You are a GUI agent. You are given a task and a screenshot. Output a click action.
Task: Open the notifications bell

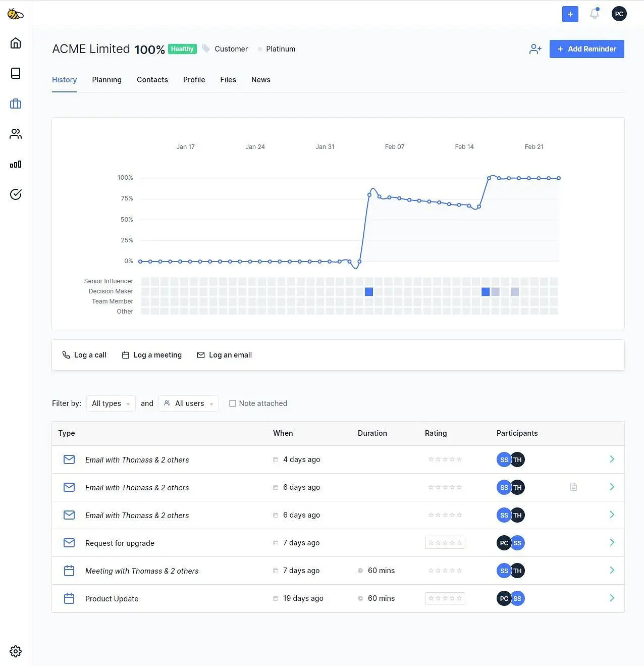(x=595, y=14)
